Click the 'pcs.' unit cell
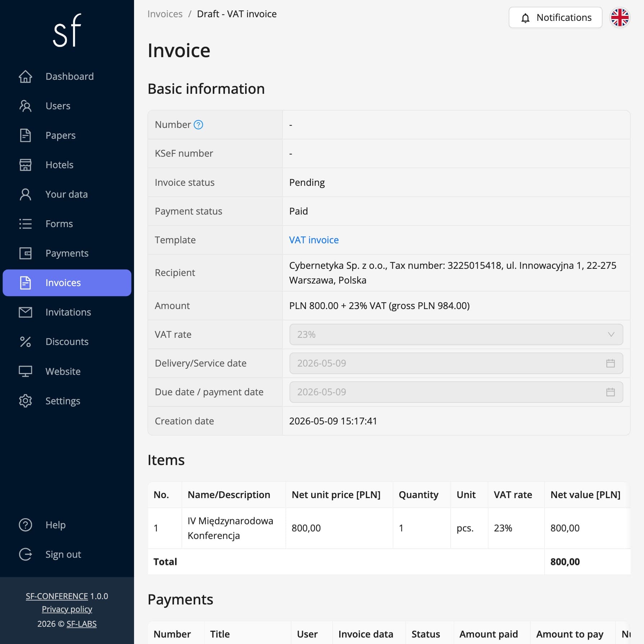This screenshot has width=644, height=644. (469, 528)
